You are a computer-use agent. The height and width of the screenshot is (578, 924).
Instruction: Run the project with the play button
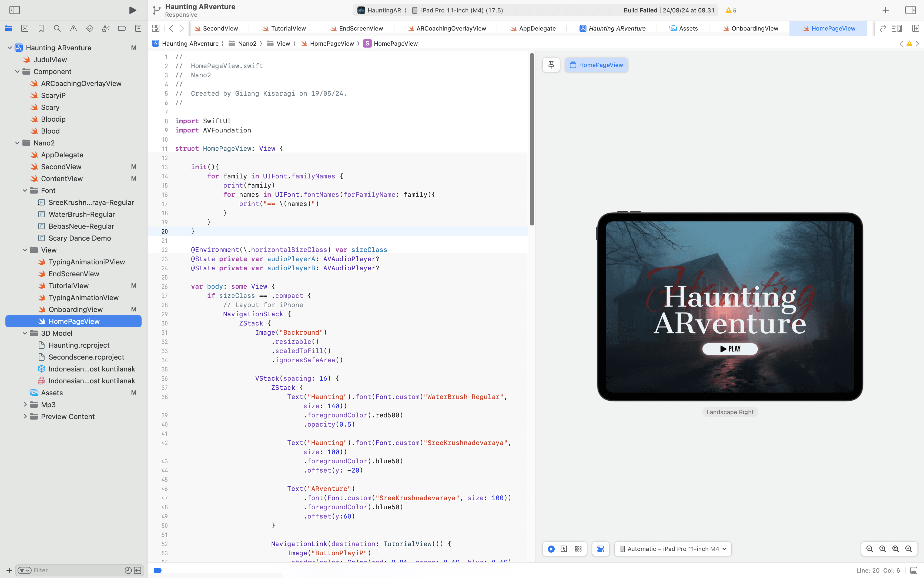pos(132,10)
